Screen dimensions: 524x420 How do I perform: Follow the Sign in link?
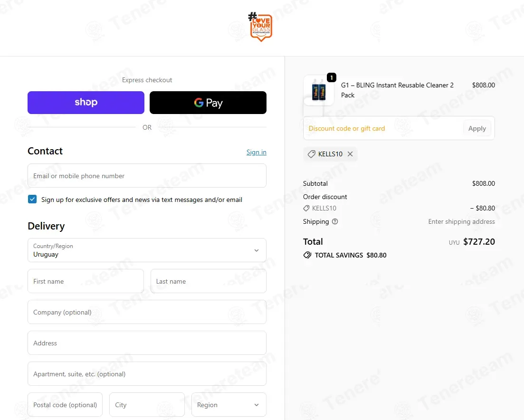coord(257,153)
